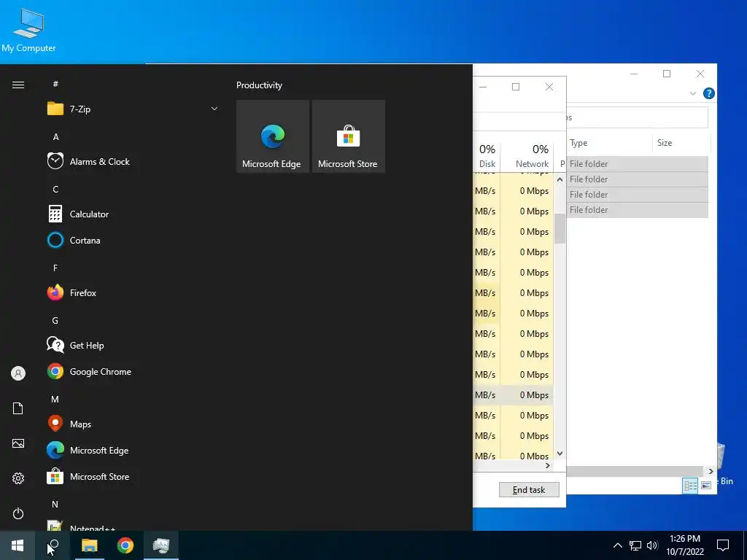This screenshot has height=560, width=747.
Task: Sort by Network column in Task Manager
Action: [x=527, y=156]
